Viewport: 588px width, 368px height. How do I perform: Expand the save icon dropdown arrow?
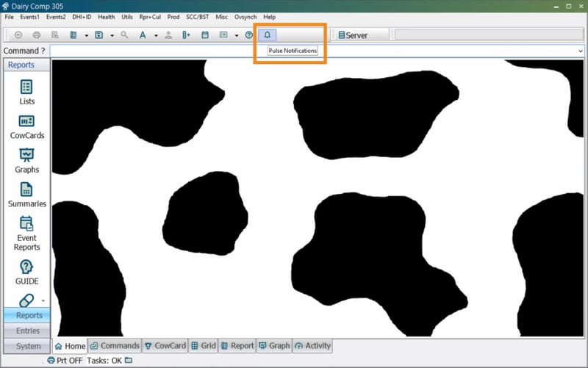tap(112, 35)
